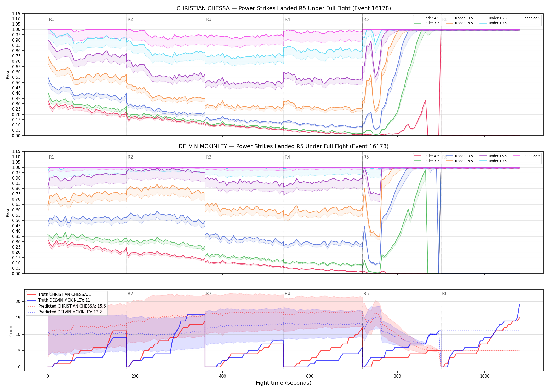549x392 pixels.
Task: Click the R3 marker in the Count chart
Action: tap(209, 294)
